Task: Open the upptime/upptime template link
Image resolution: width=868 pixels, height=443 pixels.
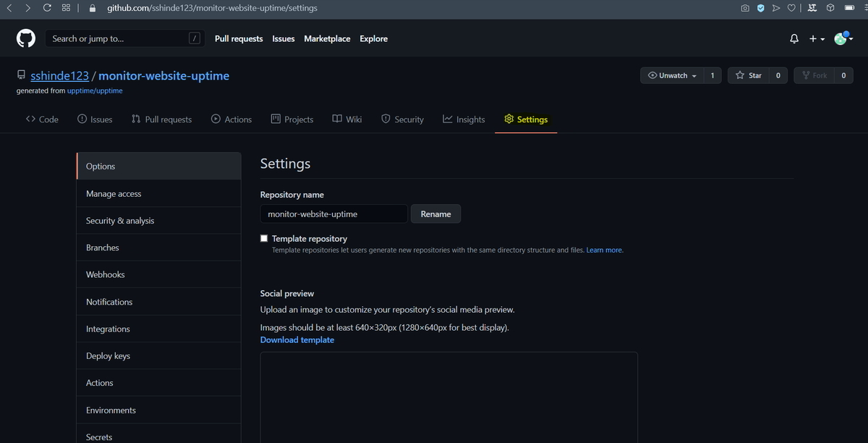Action: point(95,90)
